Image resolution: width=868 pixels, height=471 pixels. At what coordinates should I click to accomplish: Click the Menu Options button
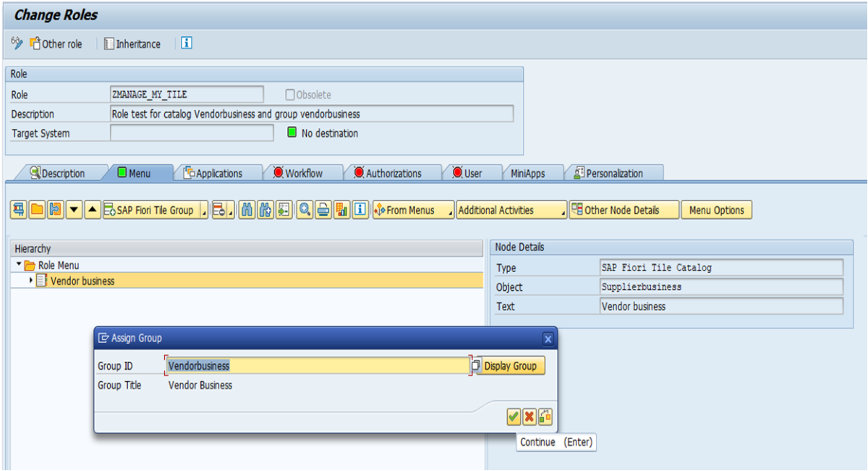tap(716, 210)
